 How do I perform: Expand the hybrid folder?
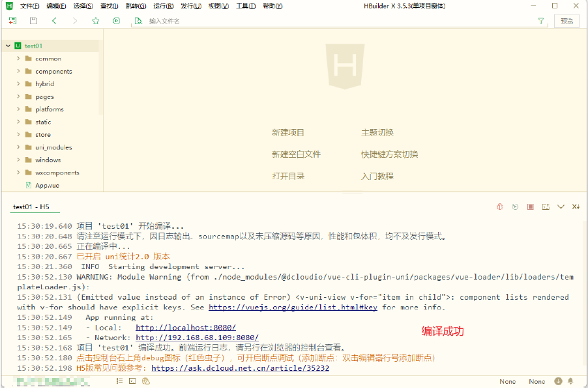point(18,83)
